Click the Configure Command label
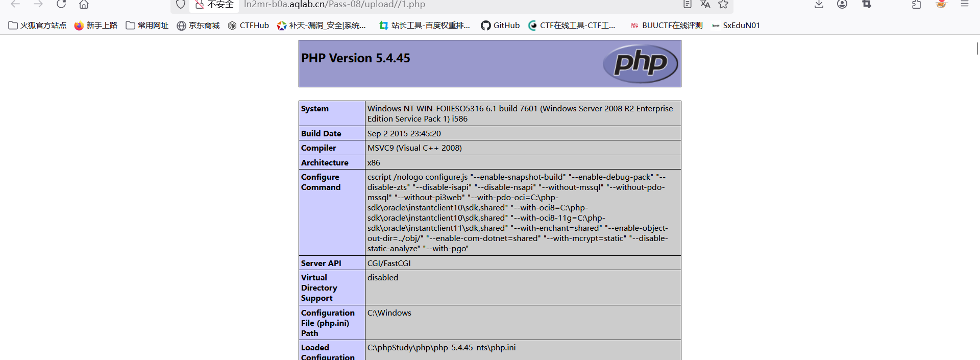Screen dimensions: 980x360 (321, 182)
